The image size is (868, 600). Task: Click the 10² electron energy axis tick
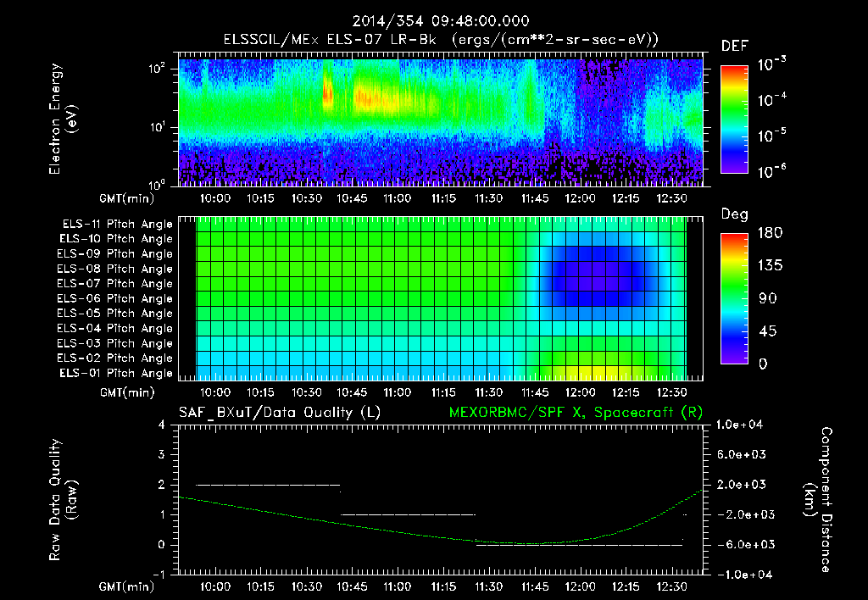click(157, 69)
